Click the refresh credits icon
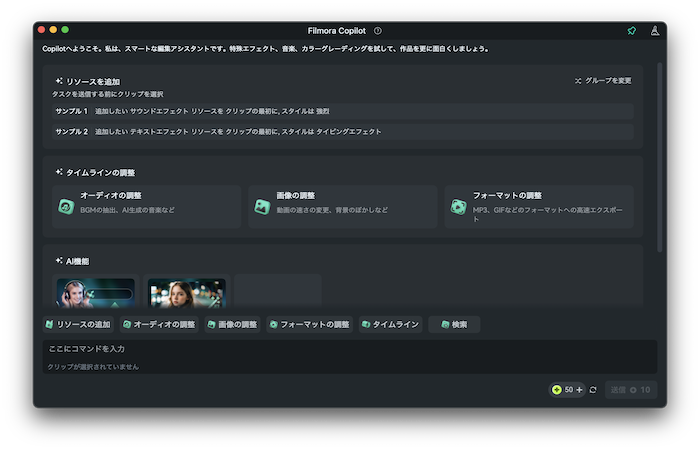This screenshot has height=450, width=700. pyautogui.click(x=593, y=390)
